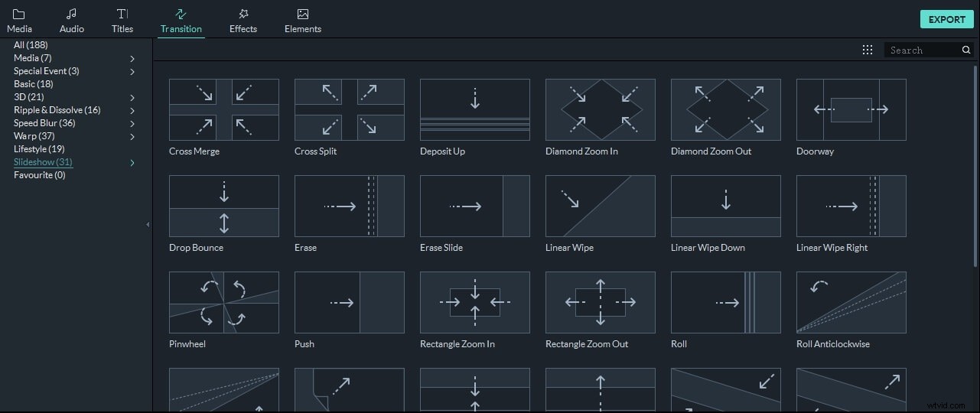
Task: Choose the Erase Slide transition thumbnail
Action: coord(475,206)
